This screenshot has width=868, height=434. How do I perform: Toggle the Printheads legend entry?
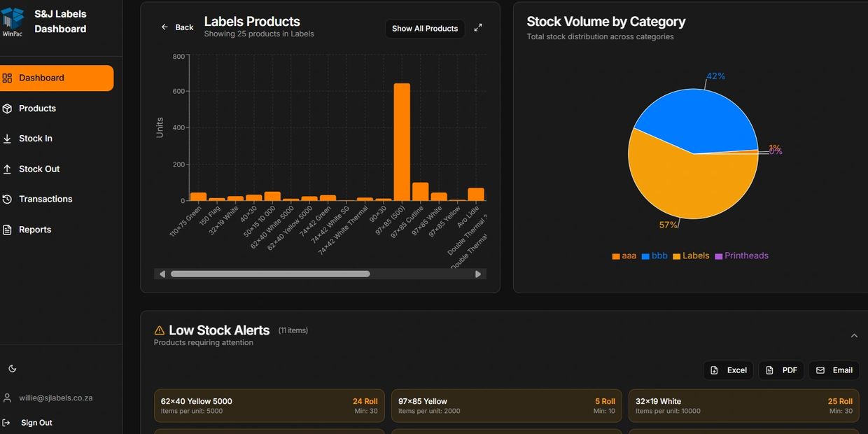point(741,256)
